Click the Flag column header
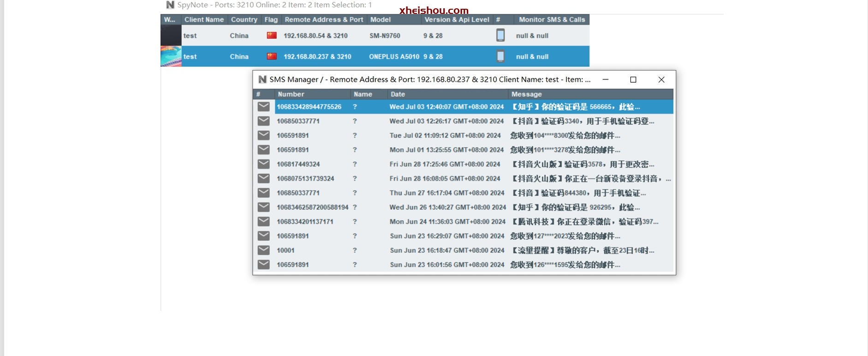This screenshot has height=356, width=868. 271,19
